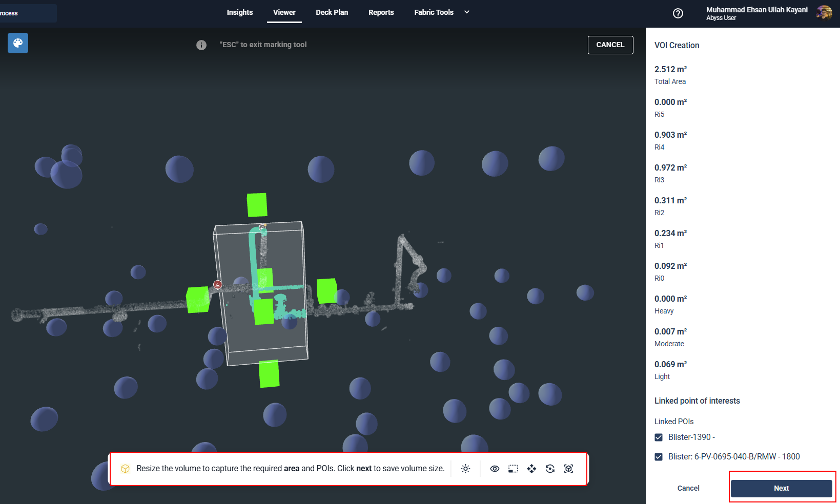Click the top green volume resize handle
This screenshot has width=840, height=504.
[x=257, y=205]
